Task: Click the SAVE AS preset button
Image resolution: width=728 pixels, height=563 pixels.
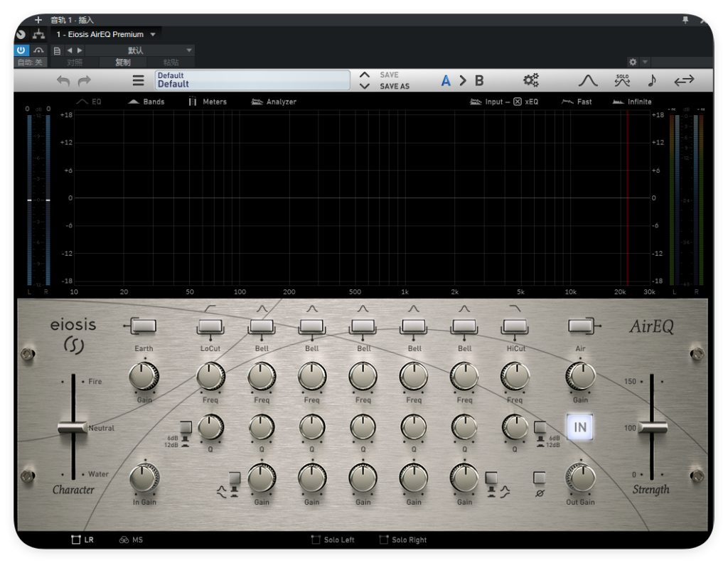Action: click(395, 86)
